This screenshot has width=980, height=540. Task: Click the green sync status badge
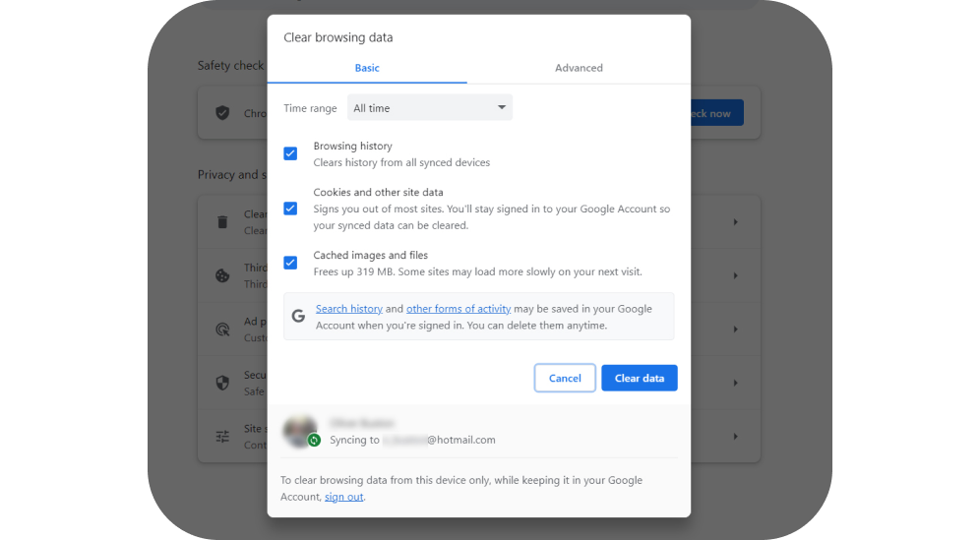314,440
